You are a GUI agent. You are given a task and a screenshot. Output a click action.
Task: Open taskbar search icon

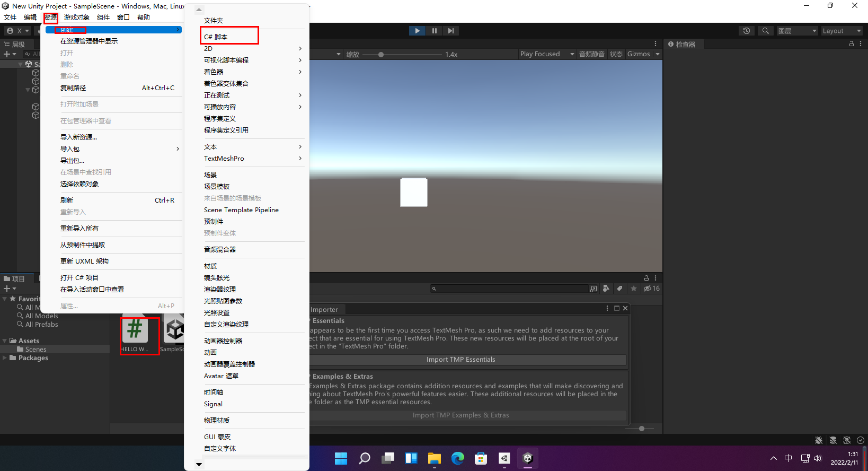pos(365,458)
